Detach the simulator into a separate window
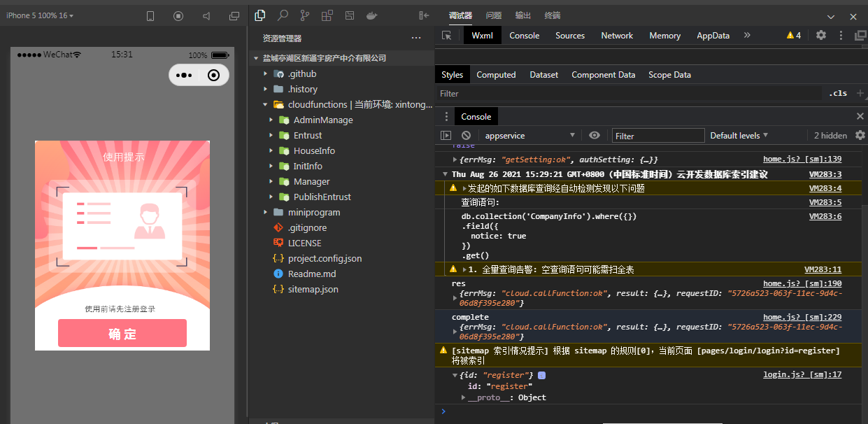 coord(234,15)
